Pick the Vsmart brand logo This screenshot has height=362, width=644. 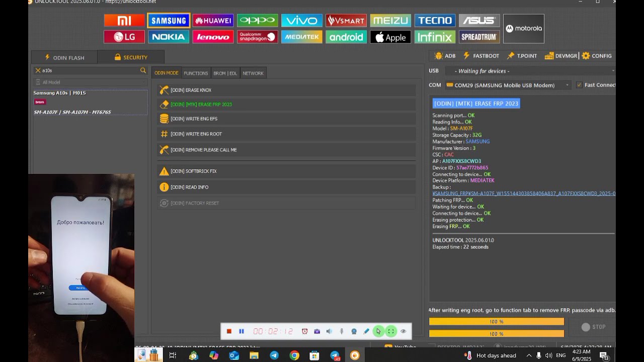(346, 21)
